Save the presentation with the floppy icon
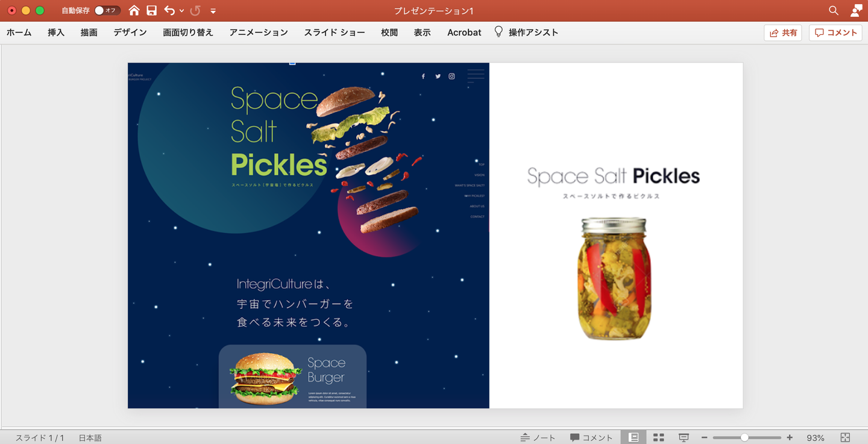This screenshot has width=868, height=444. pos(151,10)
